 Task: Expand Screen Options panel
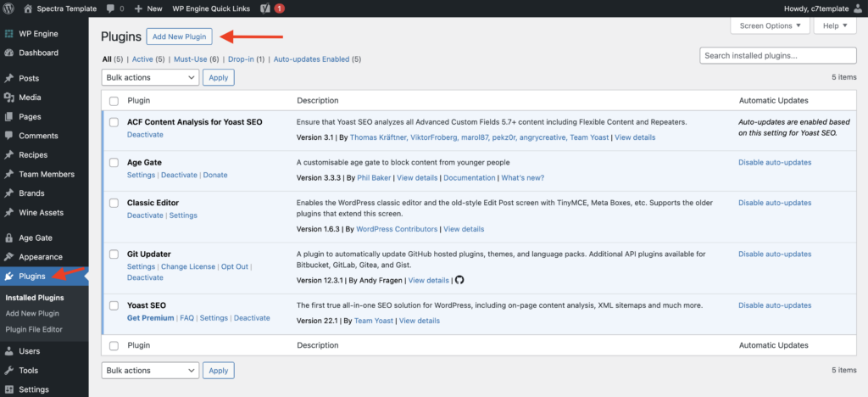tap(770, 25)
